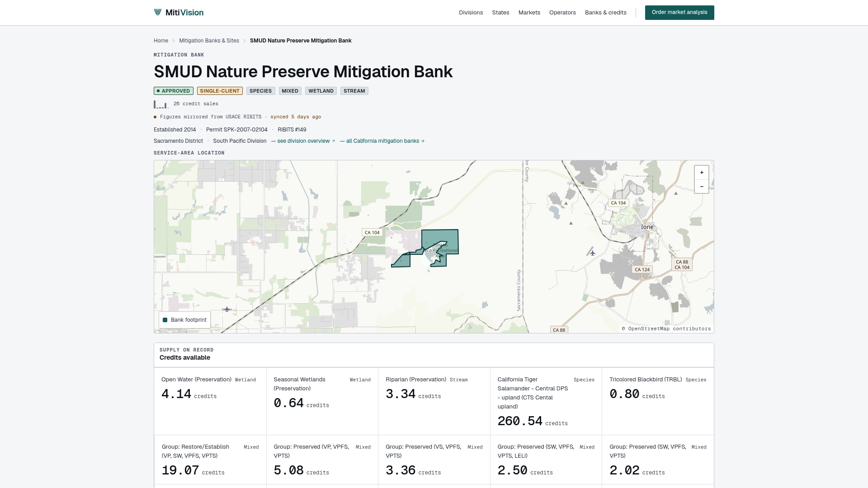Open the Operators menu
The image size is (868, 488).
click(562, 13)
